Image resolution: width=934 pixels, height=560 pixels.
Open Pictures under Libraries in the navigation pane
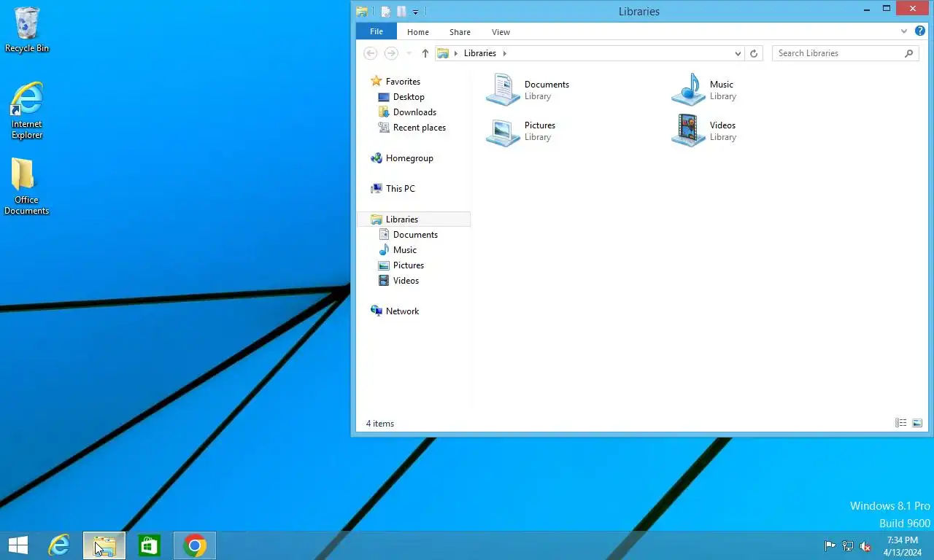(401, 265)
